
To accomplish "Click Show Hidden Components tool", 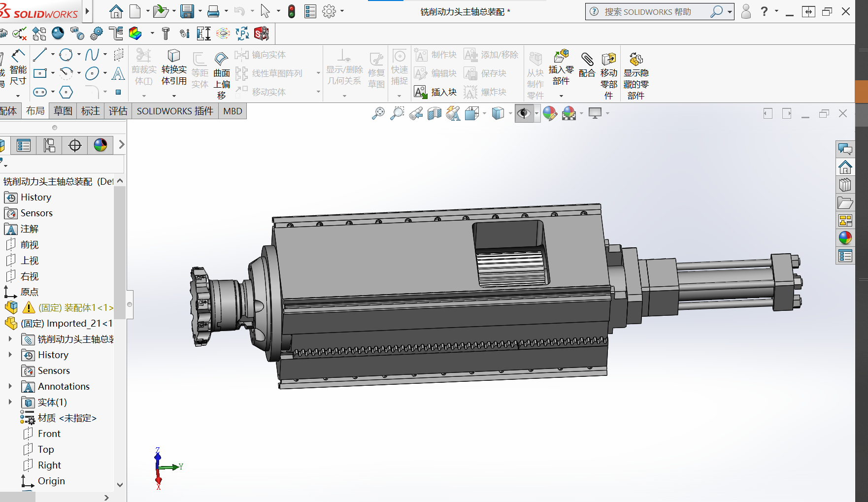I will 636,75.
